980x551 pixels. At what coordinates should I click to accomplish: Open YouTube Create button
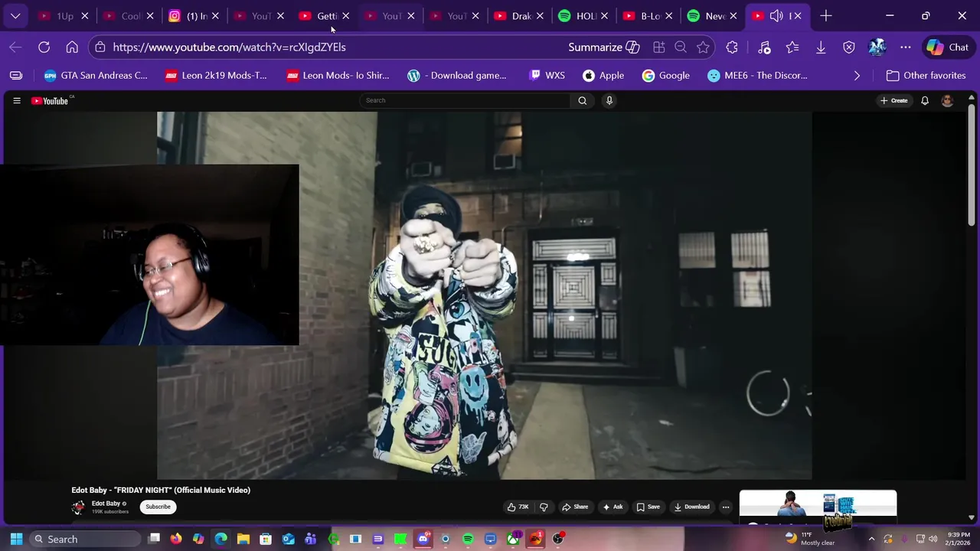[x=894, y=100]
